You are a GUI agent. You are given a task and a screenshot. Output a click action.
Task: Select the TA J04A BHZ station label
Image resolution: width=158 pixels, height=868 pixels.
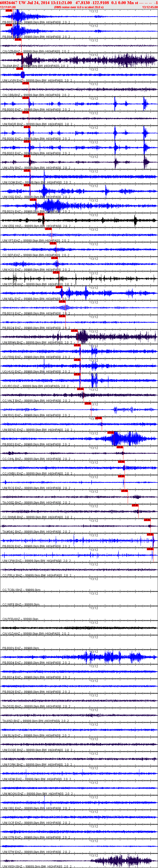tap(11, 66)
